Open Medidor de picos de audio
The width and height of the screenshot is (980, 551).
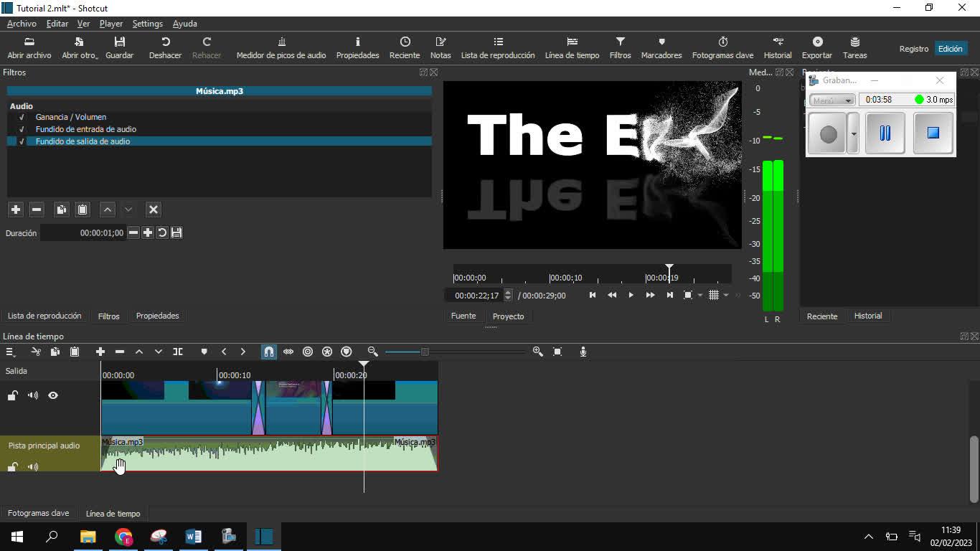point(281,47)
